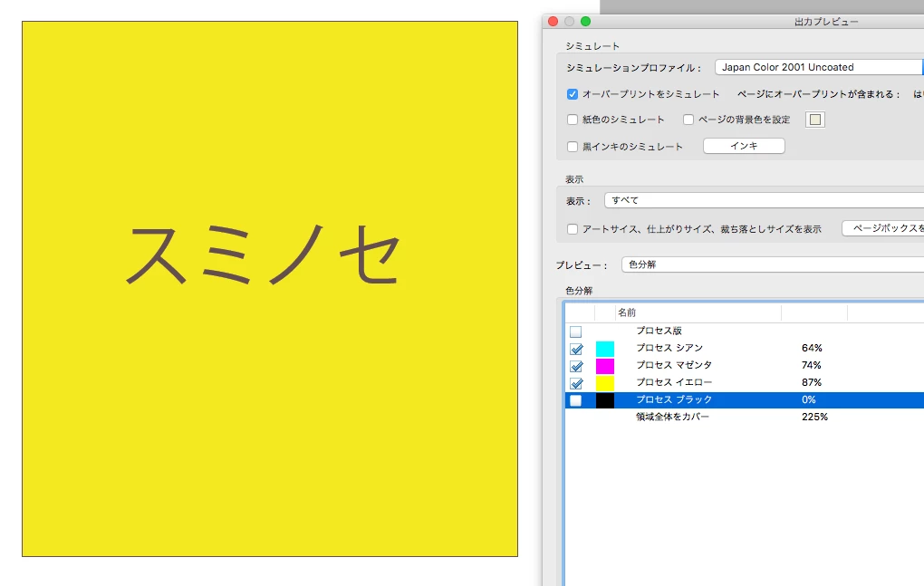Close the 出力プレビュー window
924x586 pixels.
click(x=553, y=22)
